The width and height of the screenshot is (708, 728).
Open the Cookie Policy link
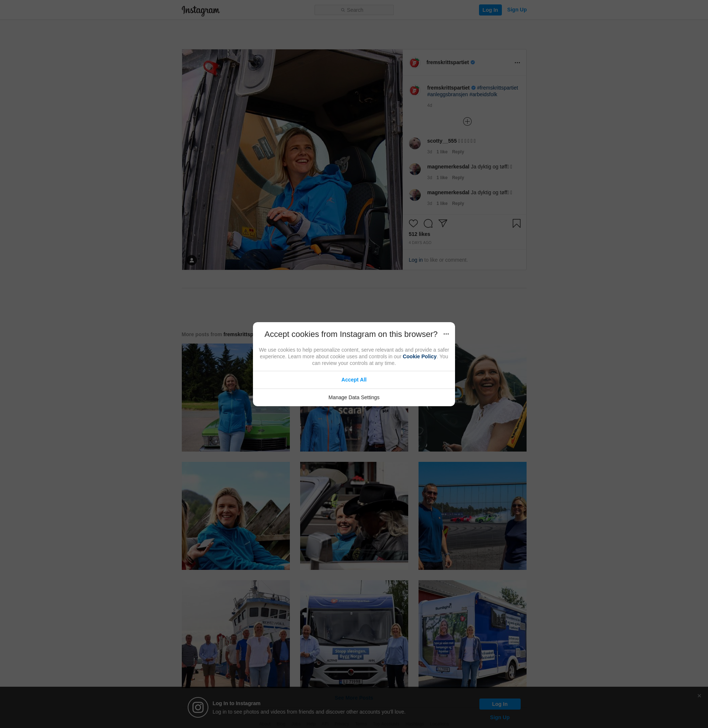(x=419, y=356)
